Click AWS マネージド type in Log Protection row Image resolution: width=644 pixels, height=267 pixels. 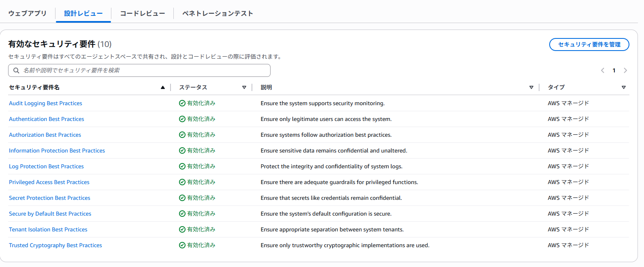click(568, 166)
